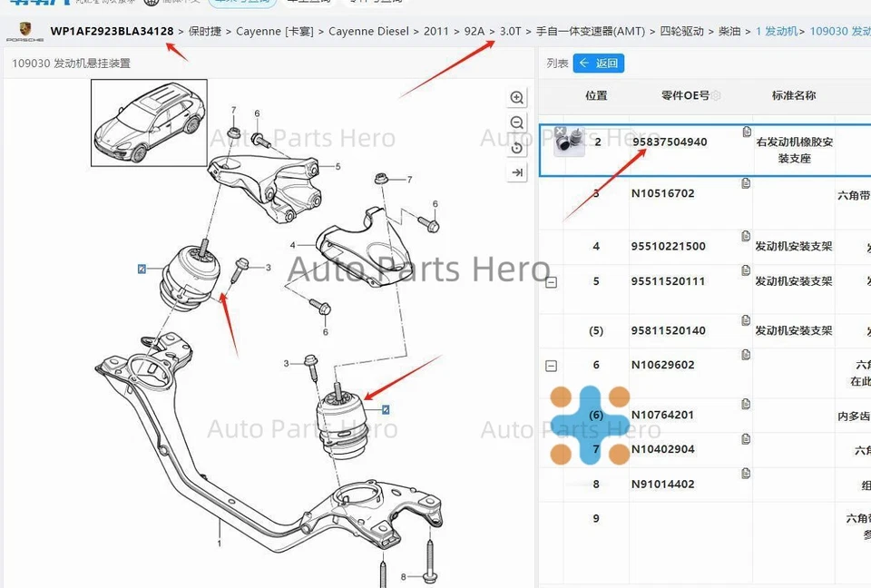Open the 1 发动机 breadcrumb link
This screenshot has height=588, width=871.
(777, 31)
